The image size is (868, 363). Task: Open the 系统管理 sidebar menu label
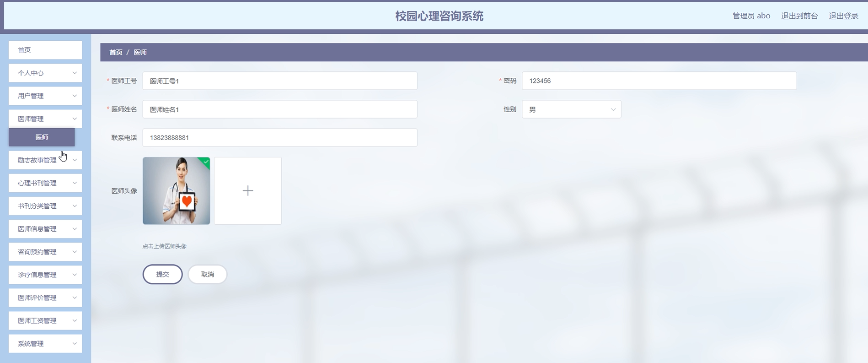pos(31,343)
